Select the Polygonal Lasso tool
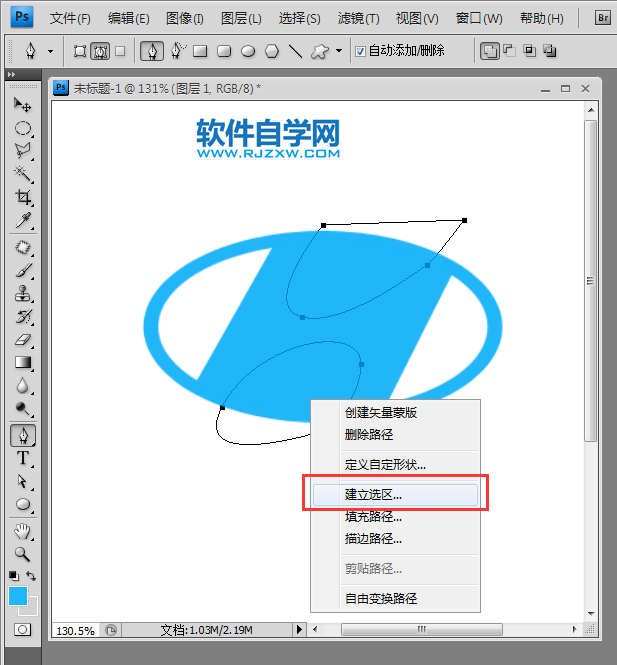Viewport: 617px width, 665px height. [22, 151]
